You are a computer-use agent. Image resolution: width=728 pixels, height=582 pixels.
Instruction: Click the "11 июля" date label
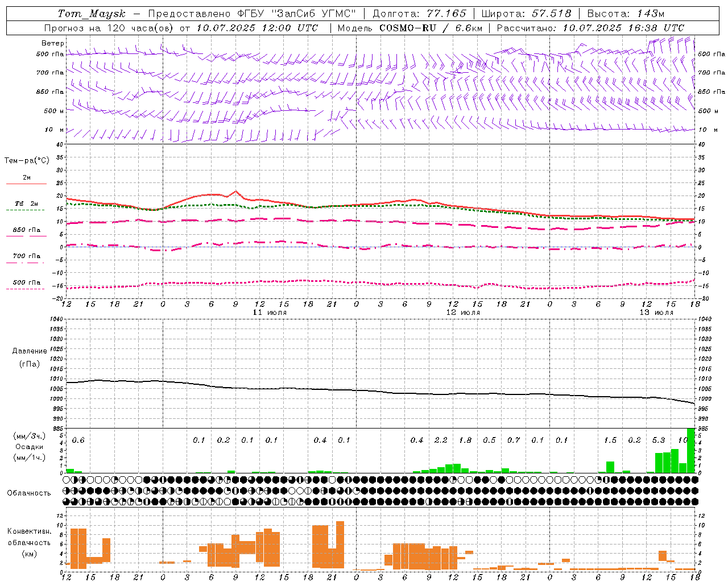coord(270,313)
